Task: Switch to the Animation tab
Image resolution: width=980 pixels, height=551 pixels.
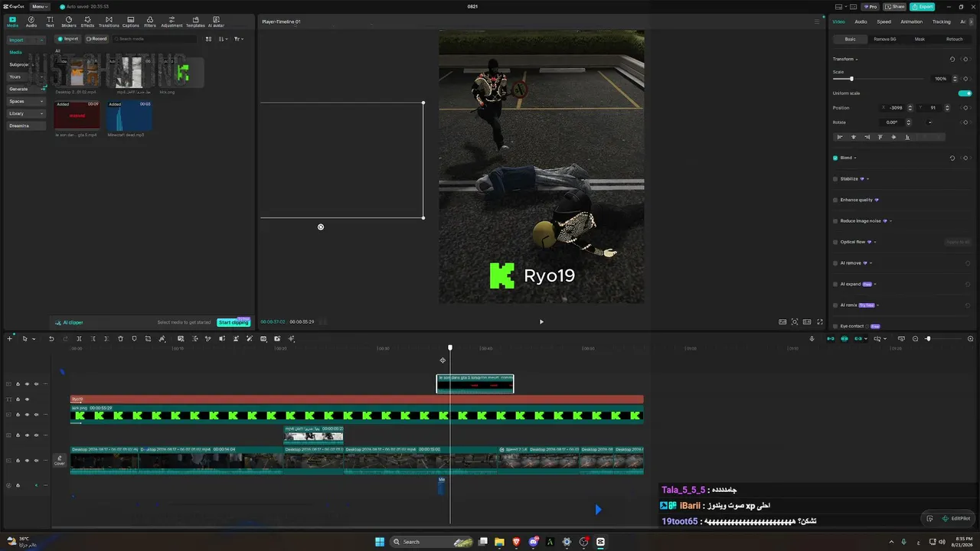Action: tap(912, 21)
